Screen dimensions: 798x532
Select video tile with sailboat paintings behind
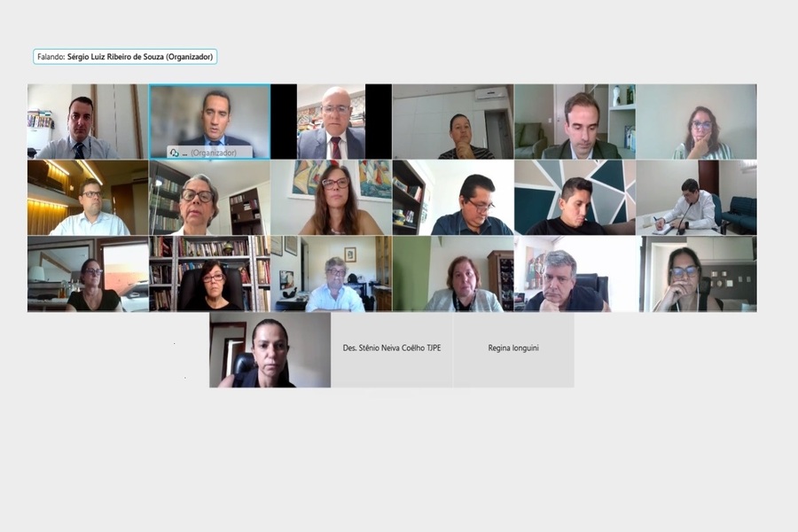click(332, 198)
